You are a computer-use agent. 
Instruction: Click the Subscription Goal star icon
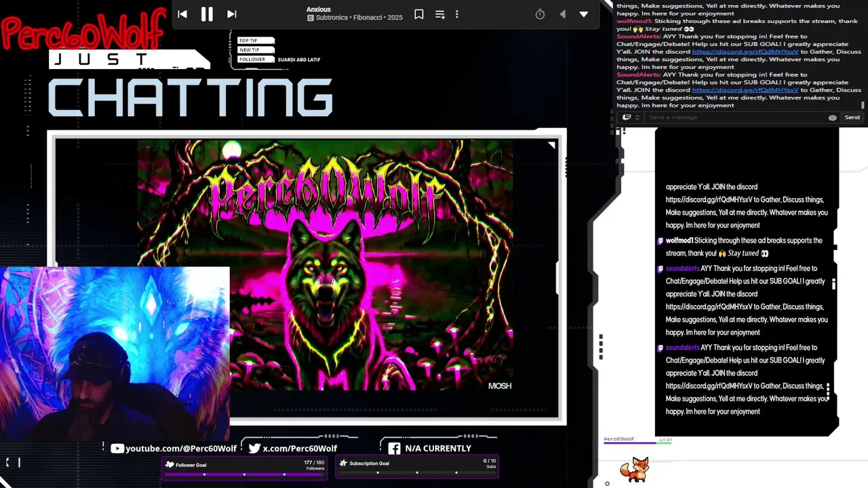tap(343, 464)
